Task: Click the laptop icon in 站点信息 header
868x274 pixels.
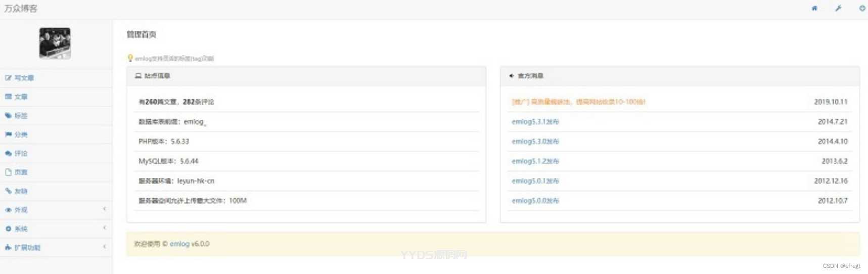Action: pos(138,76)
